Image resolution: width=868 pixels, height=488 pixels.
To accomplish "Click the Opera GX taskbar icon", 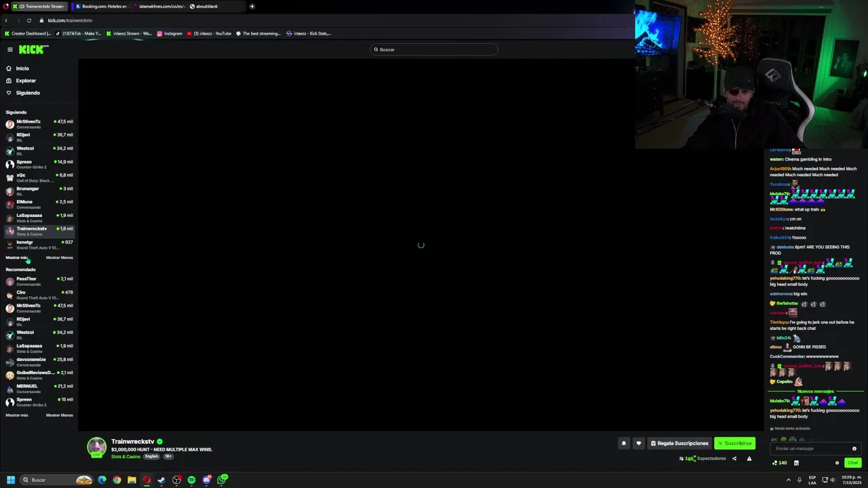I will 146,480.
